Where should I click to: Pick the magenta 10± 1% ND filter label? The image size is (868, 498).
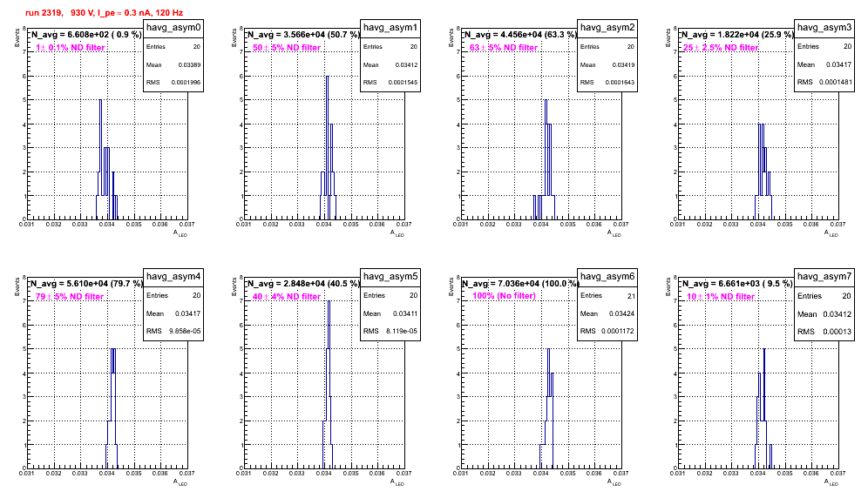click(721, 297)
